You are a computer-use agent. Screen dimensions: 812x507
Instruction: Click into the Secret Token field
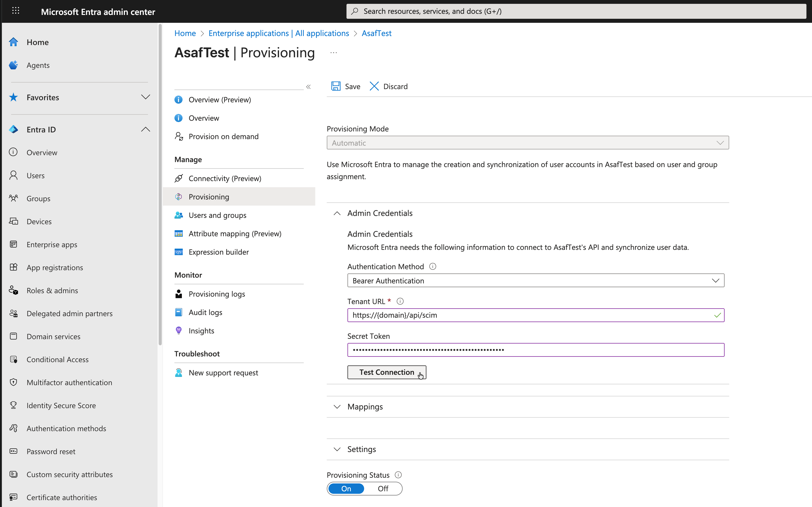coord(536,350)
